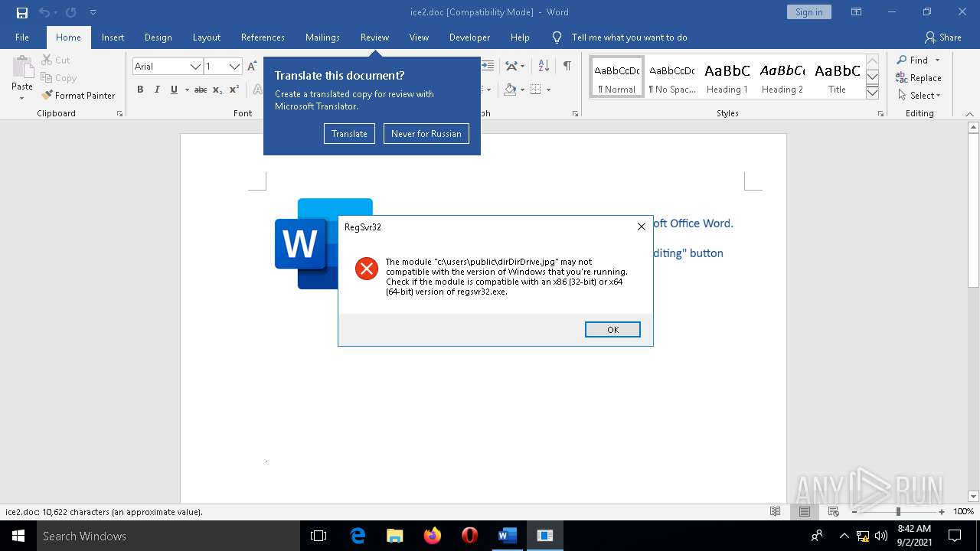Open the References tab
The image size is (980, 551).
[x=263, y=37]
